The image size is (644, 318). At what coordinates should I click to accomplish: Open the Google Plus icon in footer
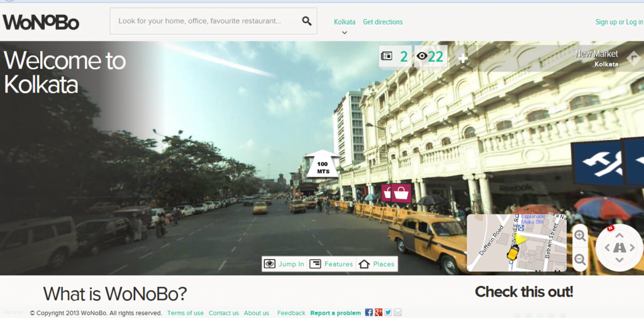pyautogui.click(x=378, y=312)
